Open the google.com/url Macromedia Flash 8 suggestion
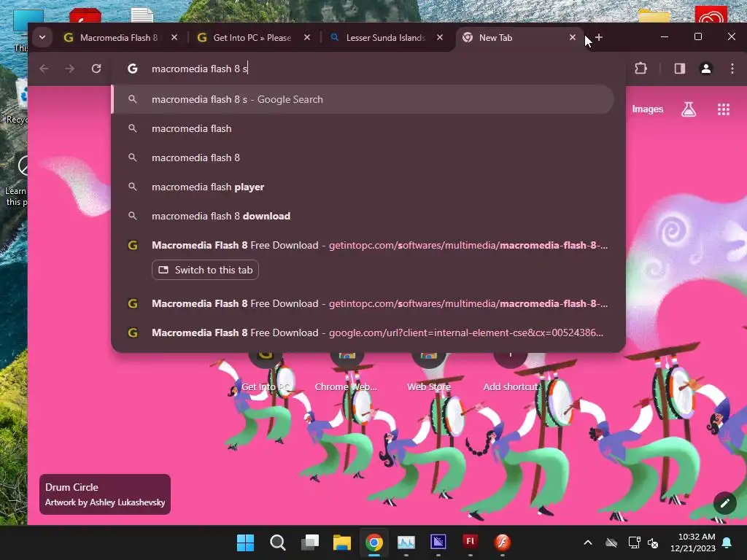The height and width of the screenshot is (560, 747). pyautogui.click(x=363, y=332)
